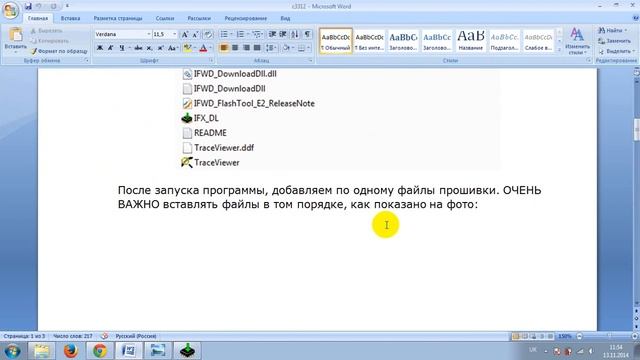Increase font size with grow font icon

click(x=184, y=34)
